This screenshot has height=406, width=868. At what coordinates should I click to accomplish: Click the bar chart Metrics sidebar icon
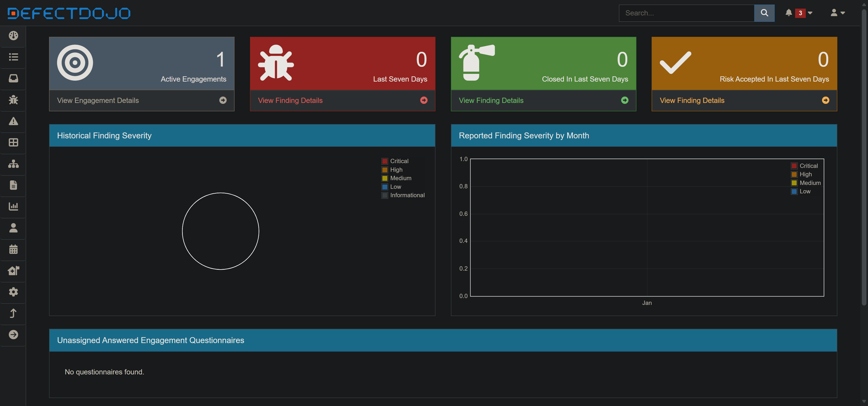coord(13,206)
